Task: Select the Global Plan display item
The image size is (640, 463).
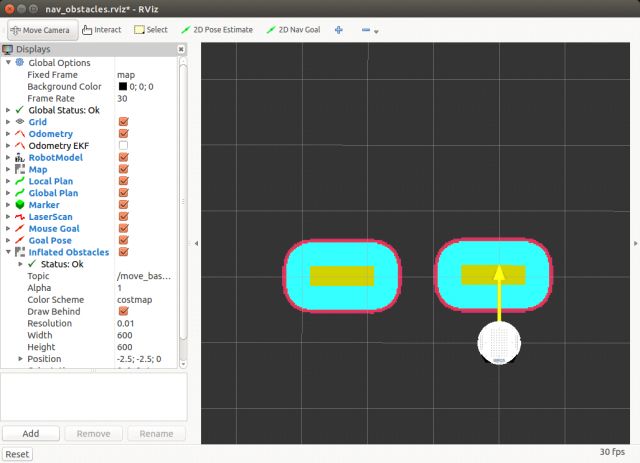Action: pos(53,193)
